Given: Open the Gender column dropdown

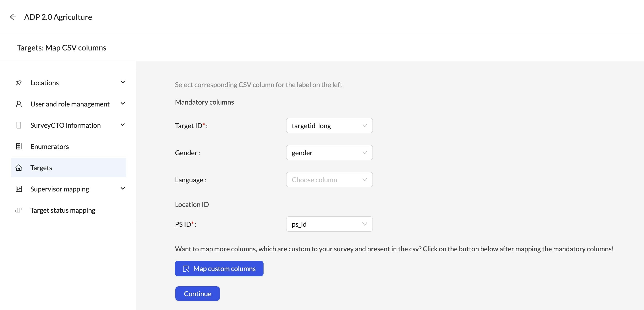Looking at the screenshot, I should (x=329, y=153).
